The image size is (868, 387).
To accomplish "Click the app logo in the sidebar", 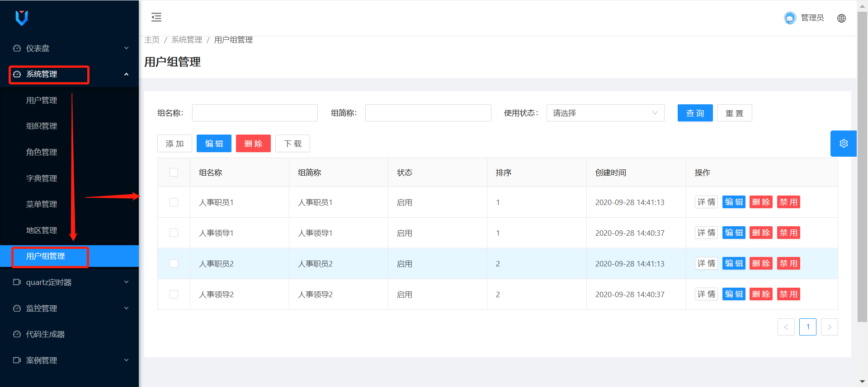I will [22, 18].
